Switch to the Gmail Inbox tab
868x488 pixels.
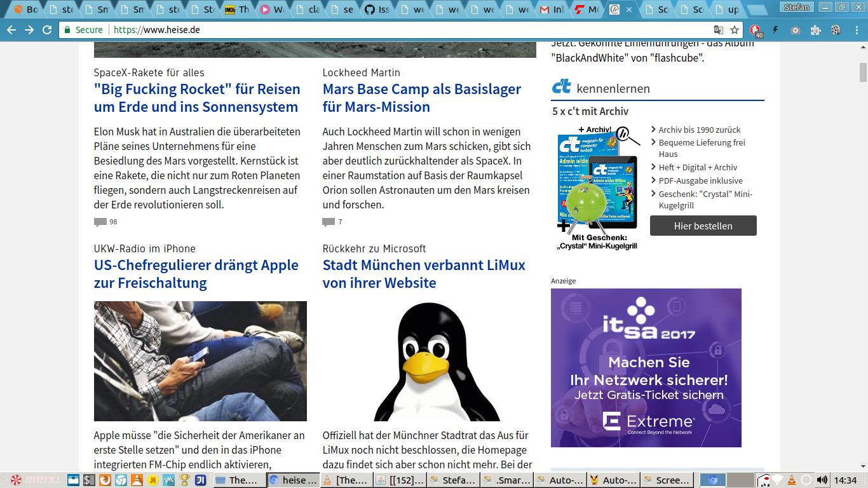(552, 10)
